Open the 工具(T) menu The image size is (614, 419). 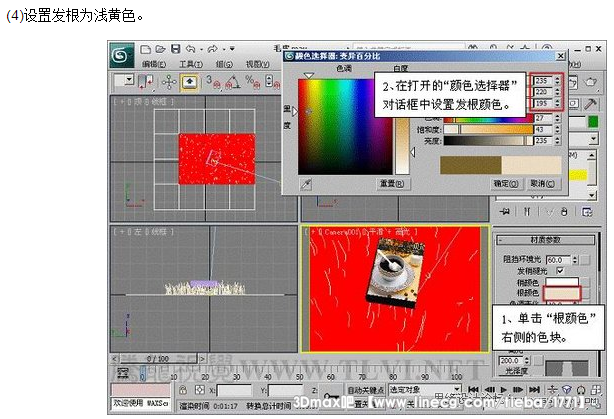191,64
